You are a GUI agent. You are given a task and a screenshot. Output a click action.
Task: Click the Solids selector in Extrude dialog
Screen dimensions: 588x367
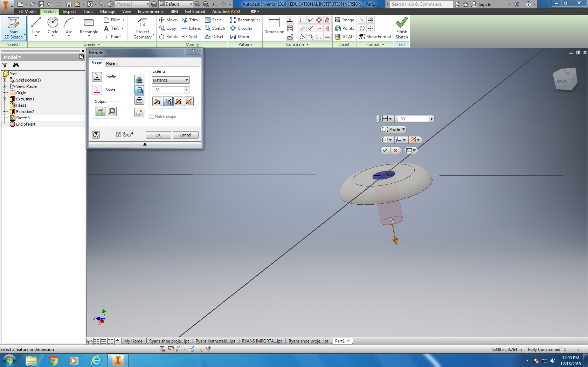(97, 90)
